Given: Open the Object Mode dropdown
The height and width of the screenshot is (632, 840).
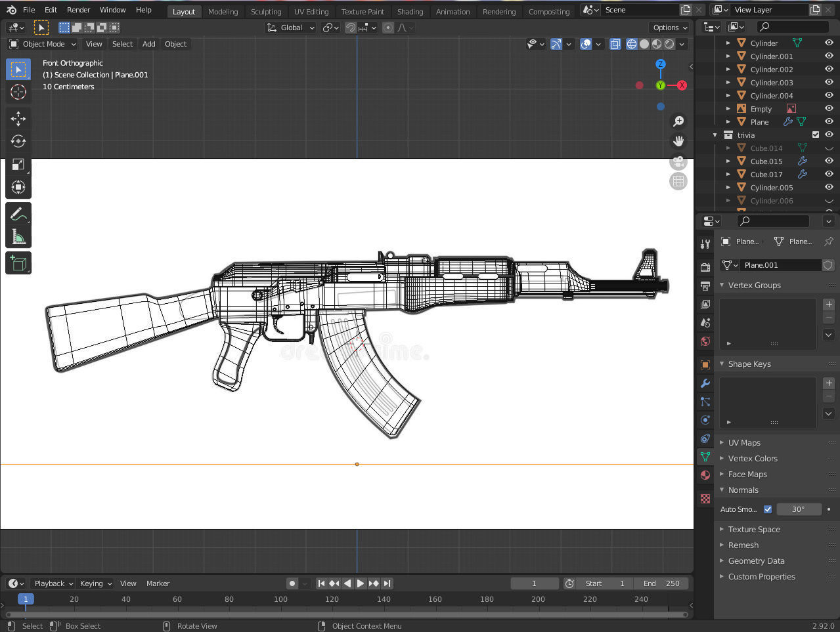Looking at the screenshot, I should tap(43, 44).
